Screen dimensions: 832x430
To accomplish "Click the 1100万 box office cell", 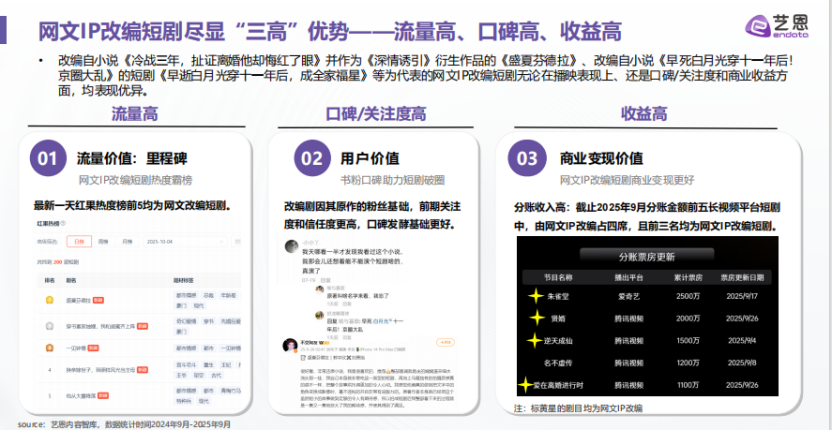I will 688,385.
